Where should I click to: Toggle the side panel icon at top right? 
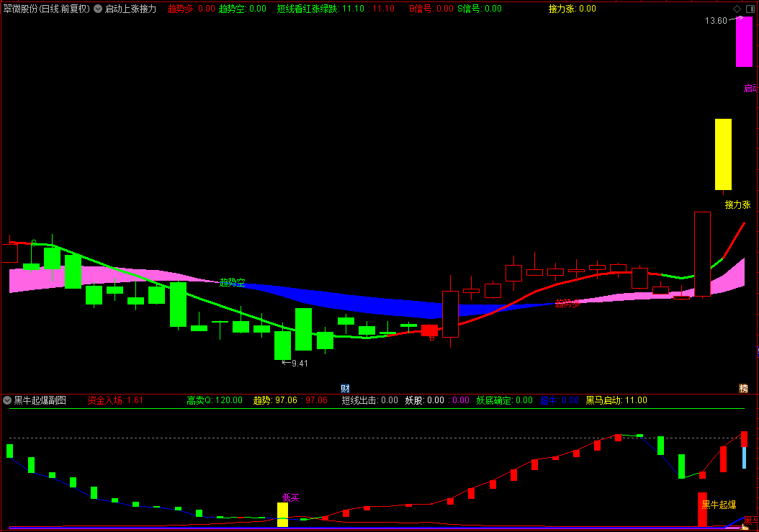pyautogui.click(x=750, y=9)
